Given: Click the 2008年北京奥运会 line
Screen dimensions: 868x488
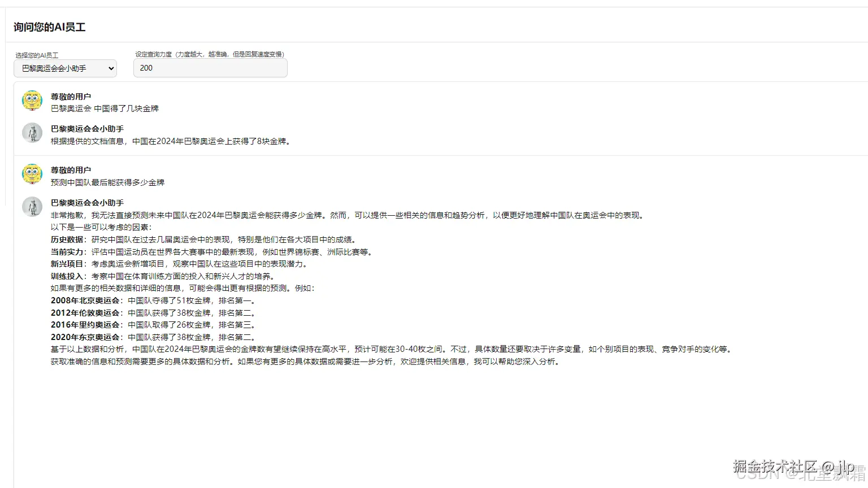Looking at the screenshot, I should (154, 300).
